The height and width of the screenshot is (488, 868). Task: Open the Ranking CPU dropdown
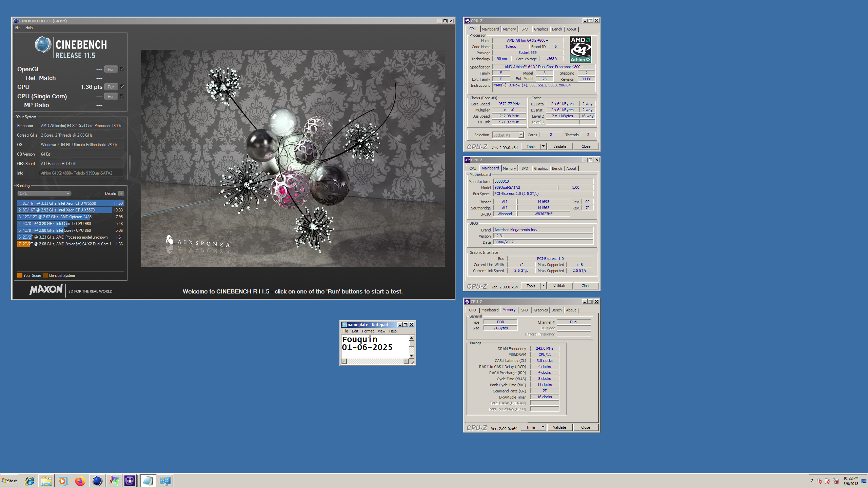coord(44,194)
